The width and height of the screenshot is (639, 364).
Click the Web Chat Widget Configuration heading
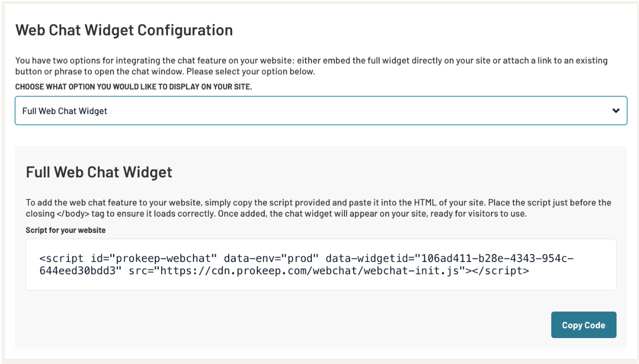pos(124,30)
